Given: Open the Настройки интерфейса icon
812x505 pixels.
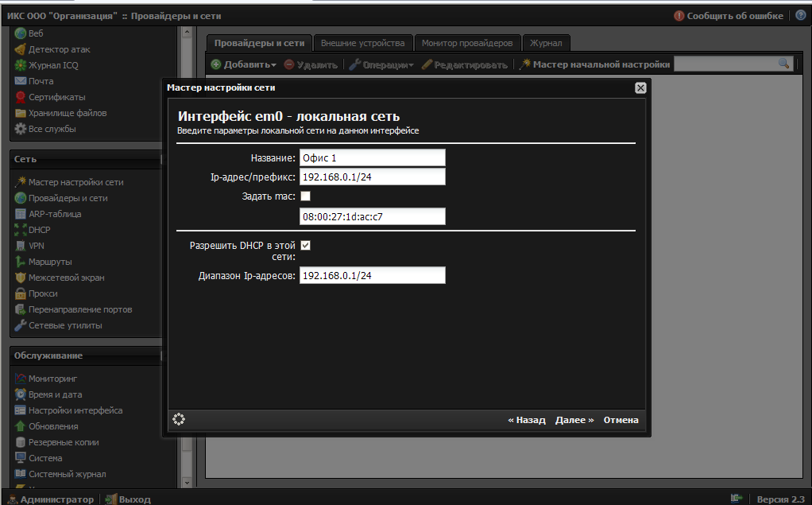Looking at the screenshot, I should click(20, 410).
